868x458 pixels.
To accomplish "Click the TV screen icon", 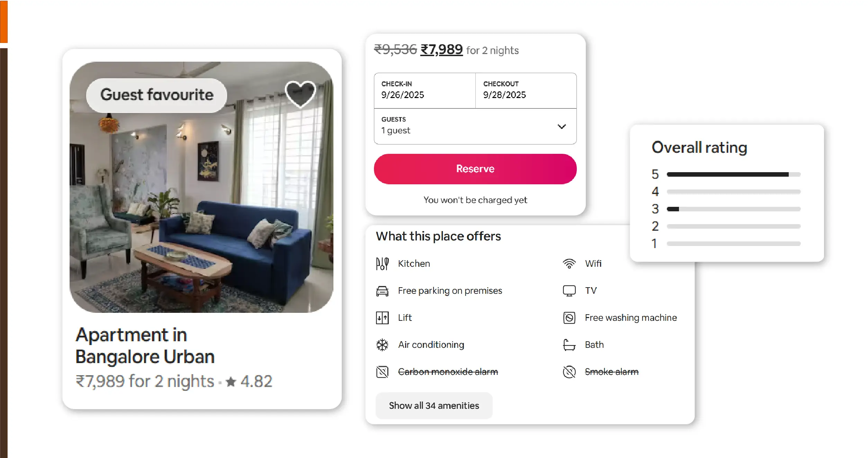I will pyautogui.click(x=569, y=291).
